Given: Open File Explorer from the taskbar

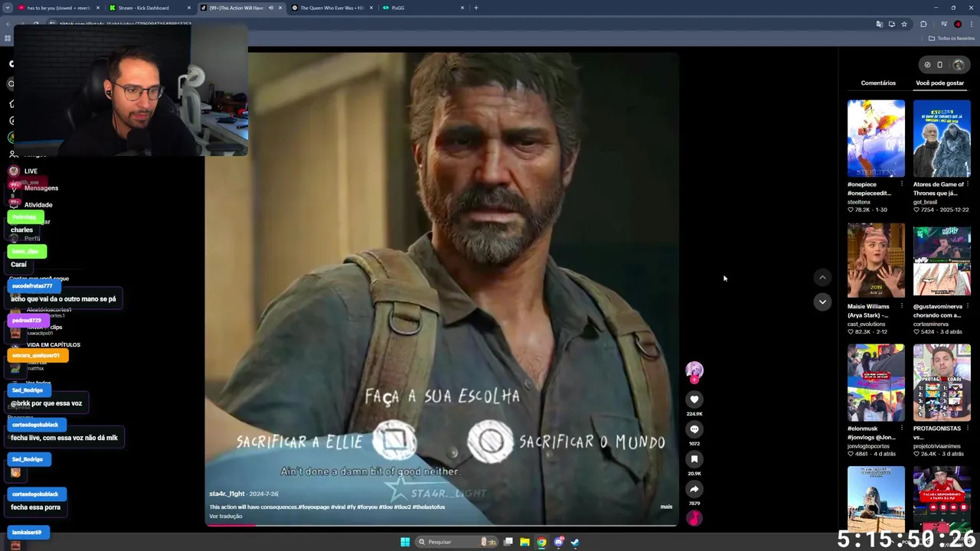Looking at the screenshot, I should pos(524,542).
